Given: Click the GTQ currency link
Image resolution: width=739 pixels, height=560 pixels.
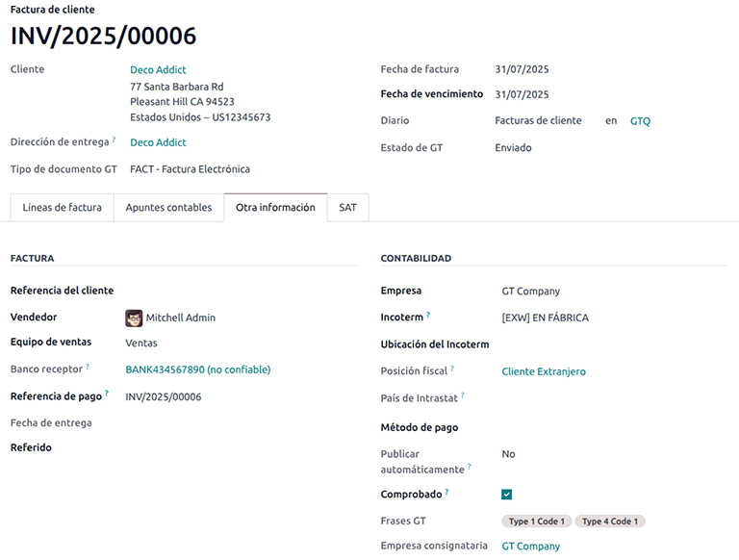Looking at the screenshot, I should 640,121.
